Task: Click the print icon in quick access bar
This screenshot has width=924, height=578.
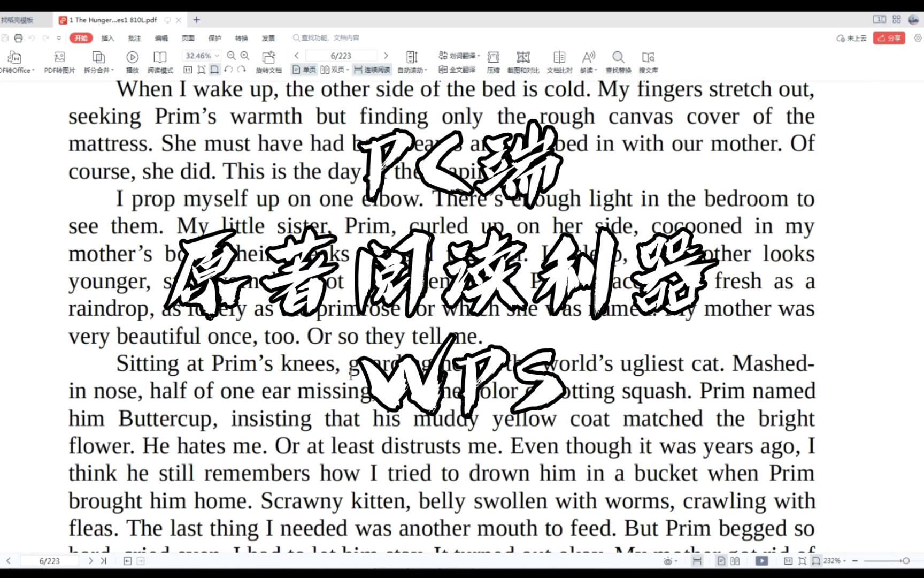Action: click(18, 38)
